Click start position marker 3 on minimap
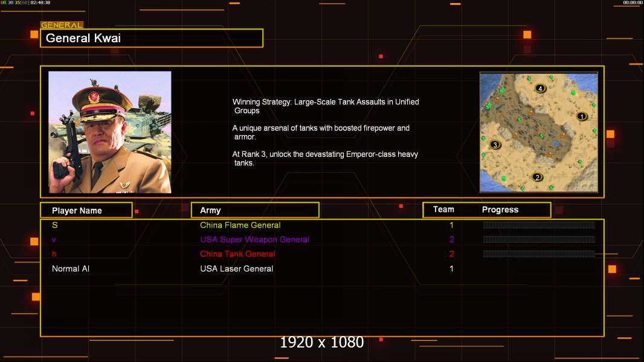Viewport: 644px width, 362px height. coord(495,144)
